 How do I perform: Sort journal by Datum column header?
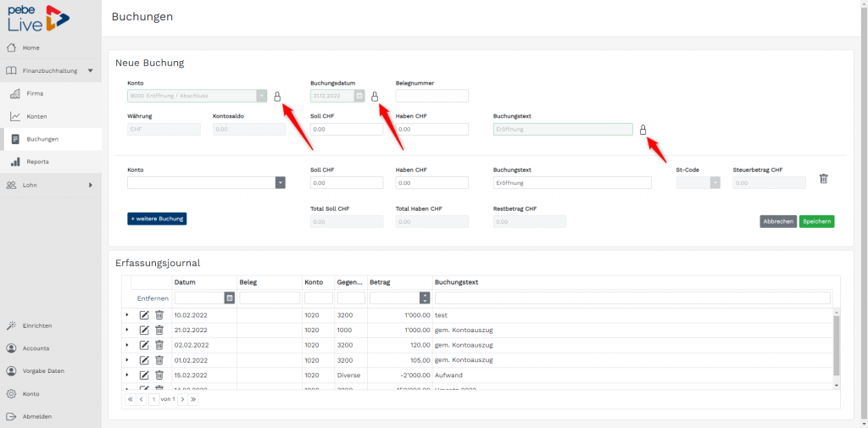[x=184, y=282]
